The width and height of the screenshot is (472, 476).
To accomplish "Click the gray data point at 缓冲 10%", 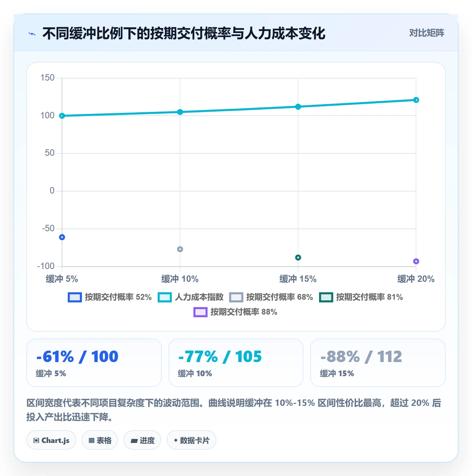I will pos(180,249).
